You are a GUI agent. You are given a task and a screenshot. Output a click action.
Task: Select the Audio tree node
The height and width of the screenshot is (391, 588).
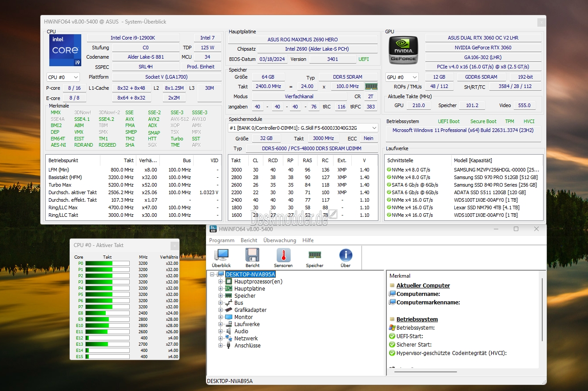[x=242, y=331]
